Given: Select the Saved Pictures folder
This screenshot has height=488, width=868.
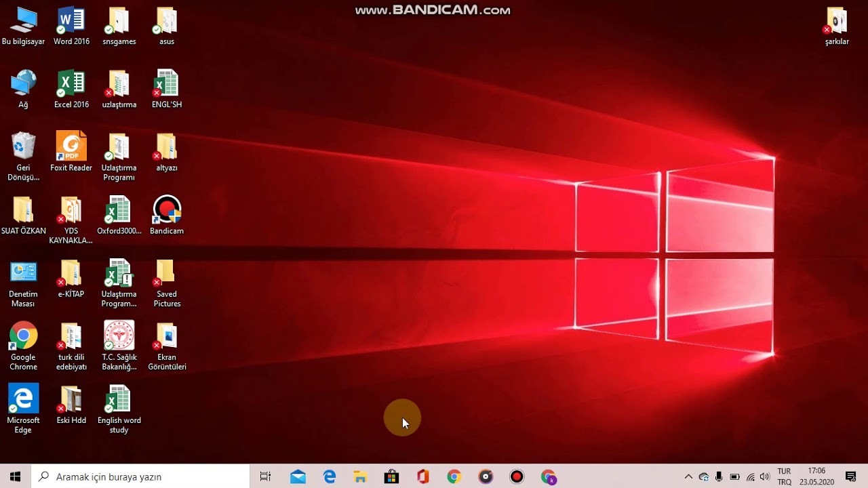Looking at the screenshot, I should click(167, 283).
